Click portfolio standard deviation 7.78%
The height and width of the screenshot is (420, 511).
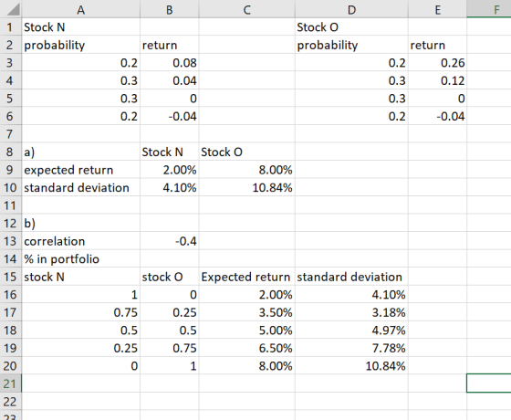[351, 348]
